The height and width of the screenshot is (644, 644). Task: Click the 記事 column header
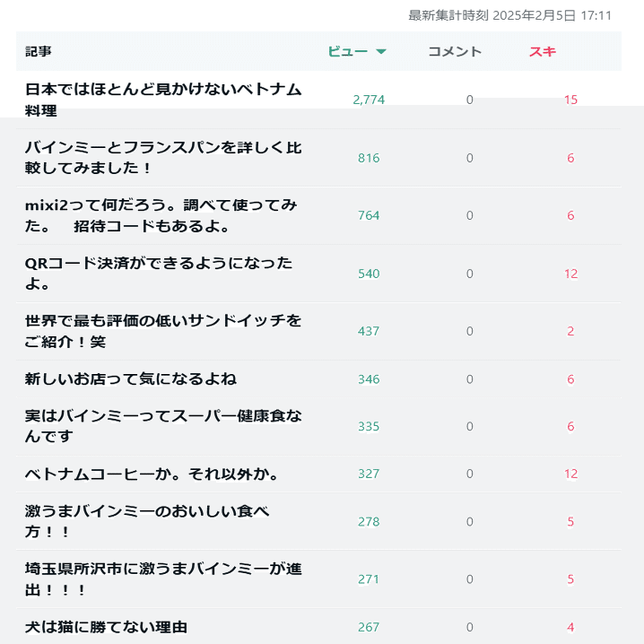(39, 51)
